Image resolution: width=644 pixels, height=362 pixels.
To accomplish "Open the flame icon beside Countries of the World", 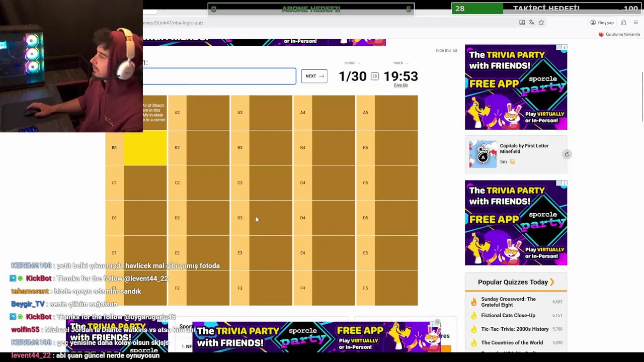I will click(x=473, y=342).
